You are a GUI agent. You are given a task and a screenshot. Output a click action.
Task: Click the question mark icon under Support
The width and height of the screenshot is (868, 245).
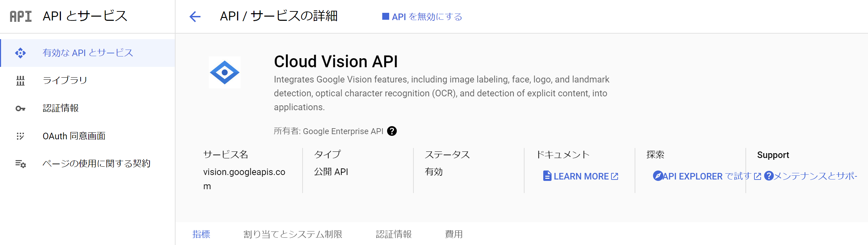pos(769,176)
